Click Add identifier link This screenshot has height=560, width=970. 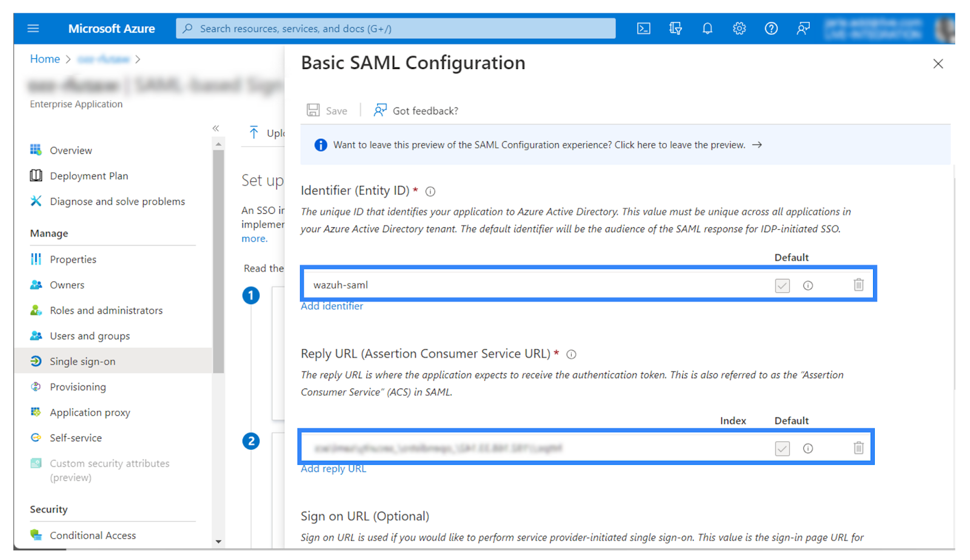[332, 306]
